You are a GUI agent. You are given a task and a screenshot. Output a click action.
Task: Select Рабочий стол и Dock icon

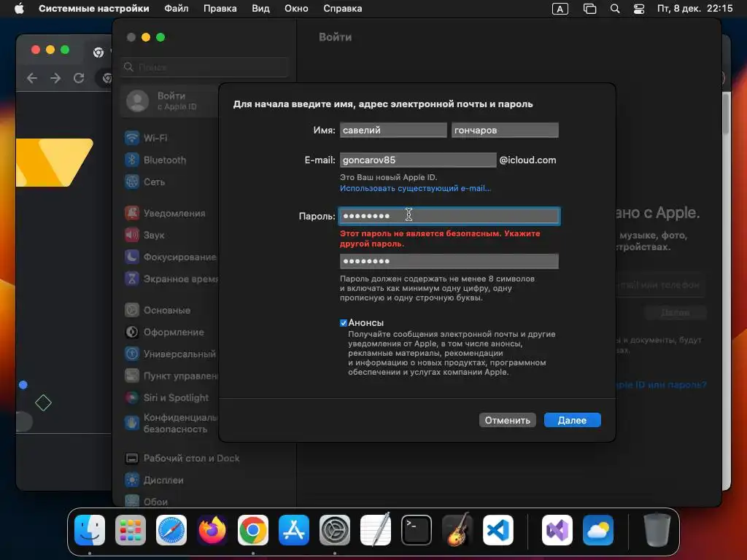pos(132,459)
